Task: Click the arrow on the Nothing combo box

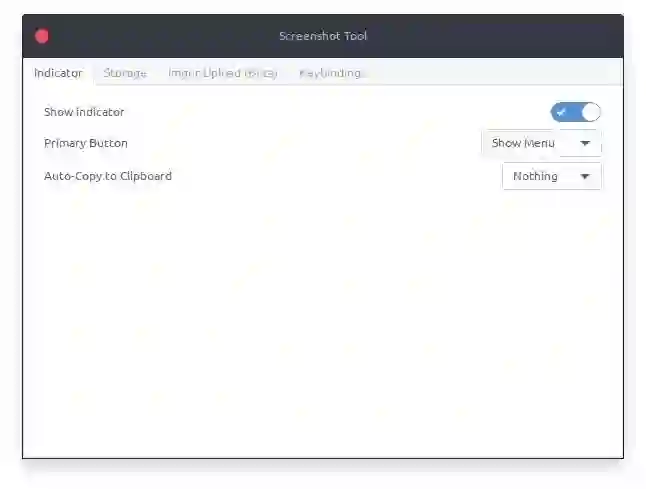Action: (x=585, y=176)
